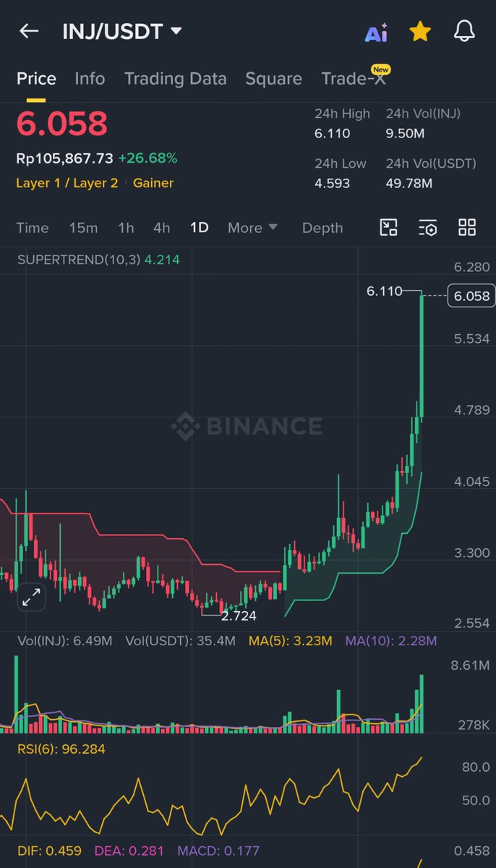Open the Trade-X tab
This screenshot has height=868, width=496.
point(354,78)
